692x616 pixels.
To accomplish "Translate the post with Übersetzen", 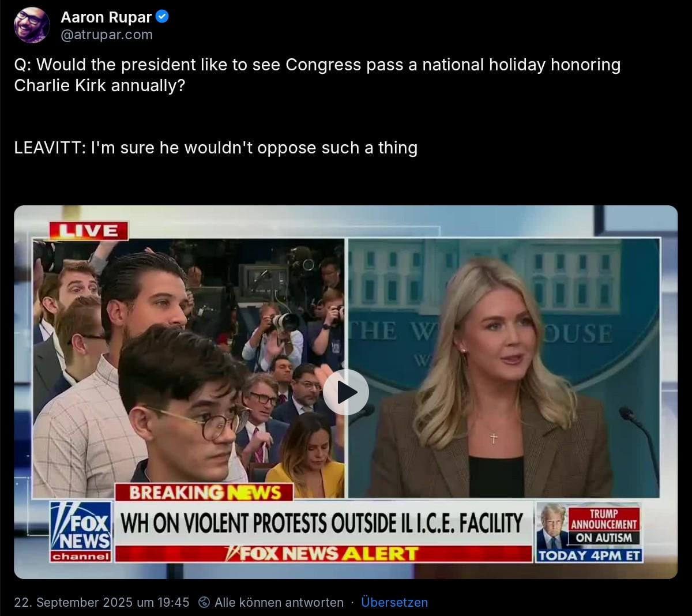I will click(394, 602).
